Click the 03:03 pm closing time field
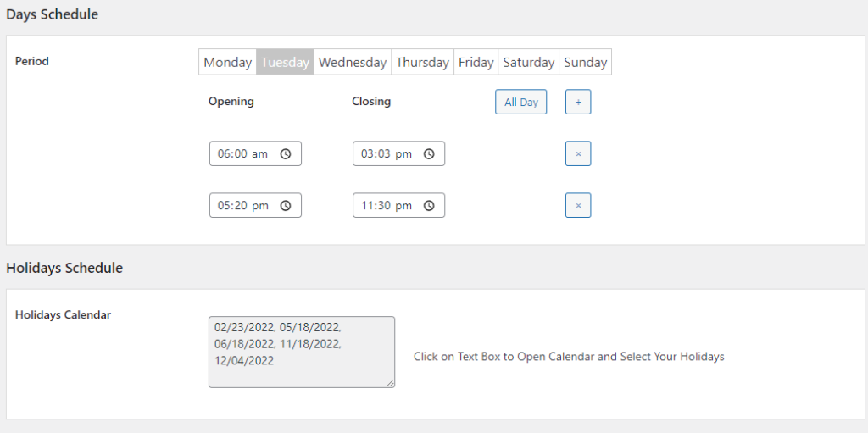 (x=398, y=153)
